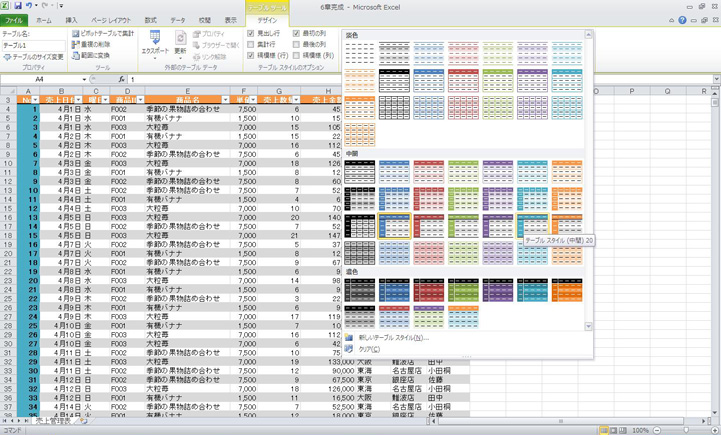This screenshot has height=435, width=721.
Task: Select the black dark table style swatch
Action: click(x=360, y=290)
